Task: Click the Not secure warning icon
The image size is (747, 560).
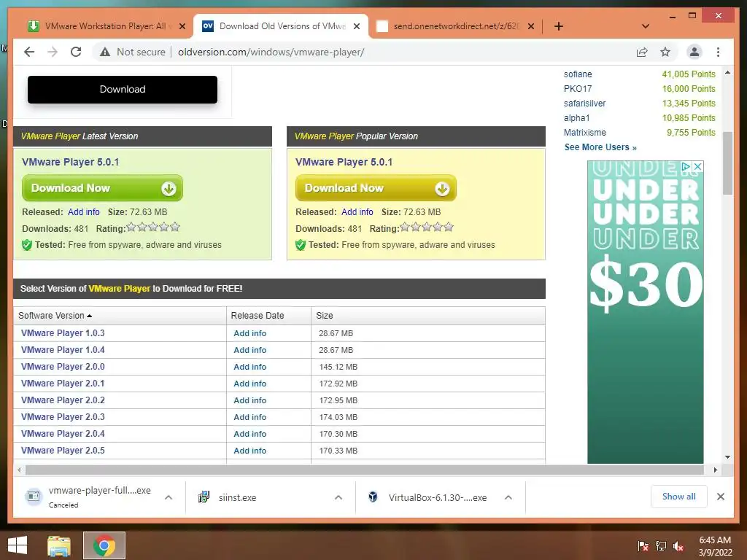Action: (x=105, y=52)
